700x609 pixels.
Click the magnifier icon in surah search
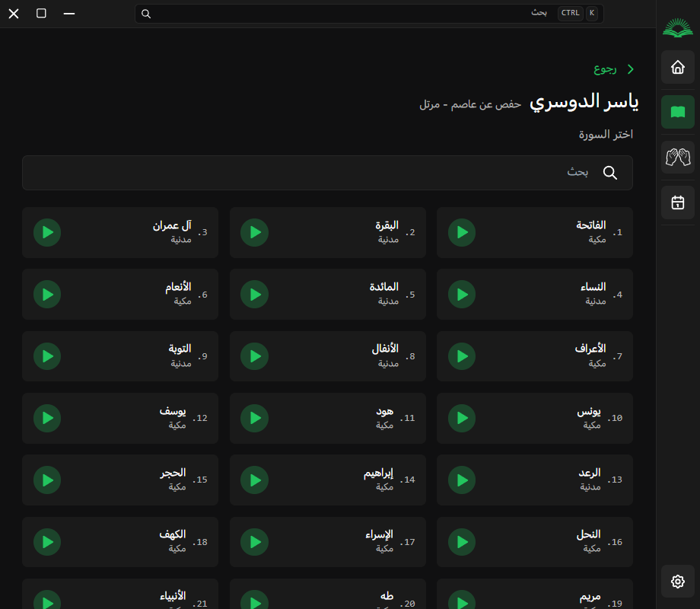pyautogui.click(x=609, y=173)
